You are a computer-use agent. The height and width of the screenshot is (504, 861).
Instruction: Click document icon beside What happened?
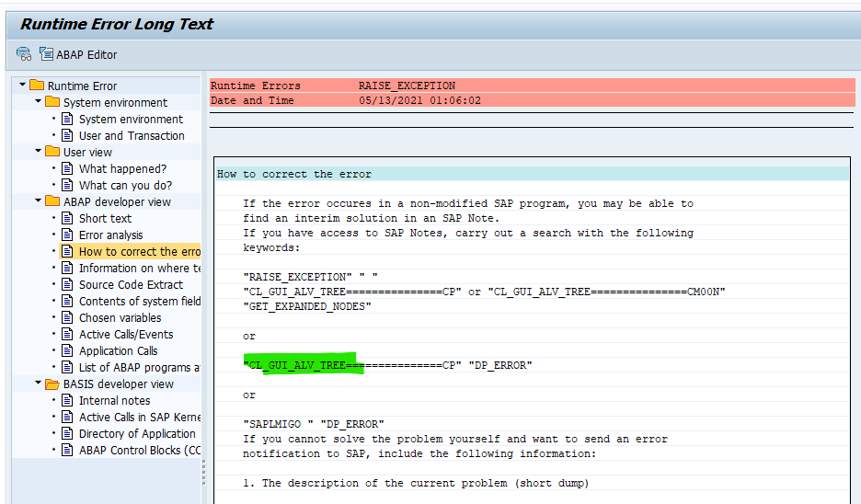click(67, 168)
